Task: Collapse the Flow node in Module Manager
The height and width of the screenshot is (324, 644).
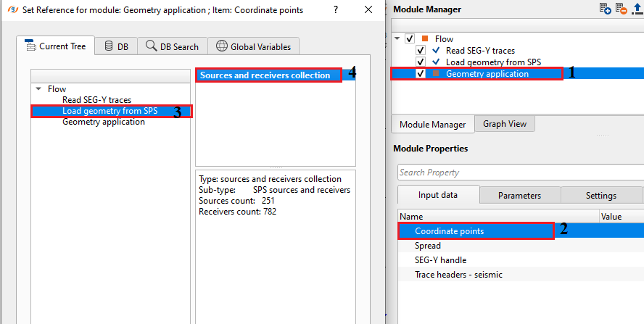Action: coord(397,39)
